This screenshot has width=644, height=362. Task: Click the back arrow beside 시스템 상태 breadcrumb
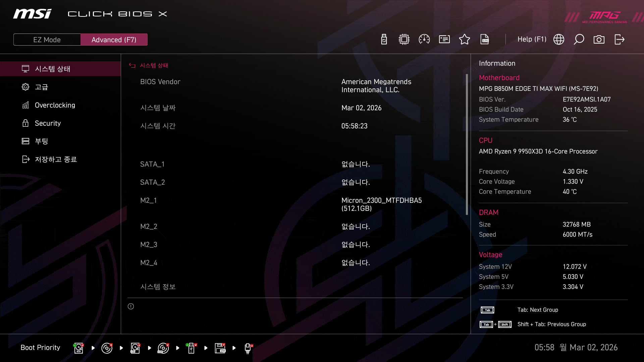tap(132, 65)
